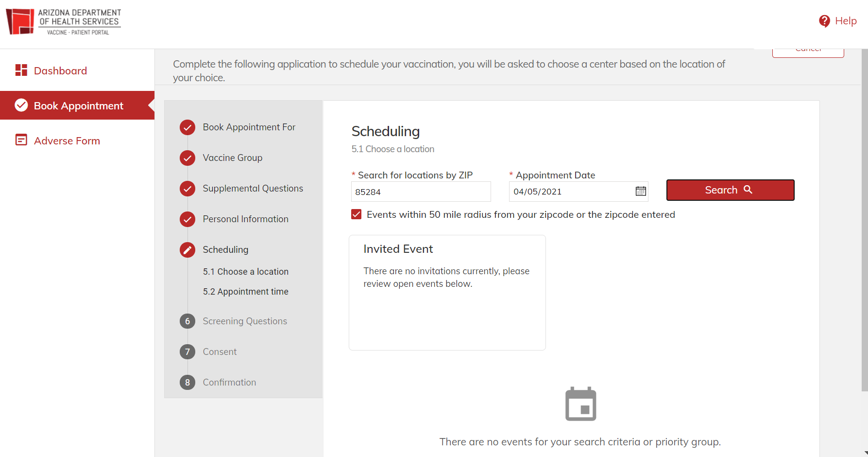Click the Dashboard grid icon
This screenshot has width=868, height=457.
coord(21,70)
